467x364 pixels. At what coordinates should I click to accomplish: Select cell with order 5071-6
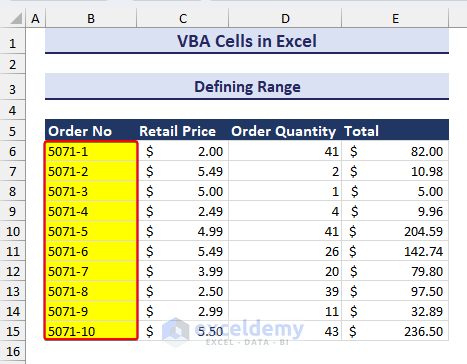91,251
